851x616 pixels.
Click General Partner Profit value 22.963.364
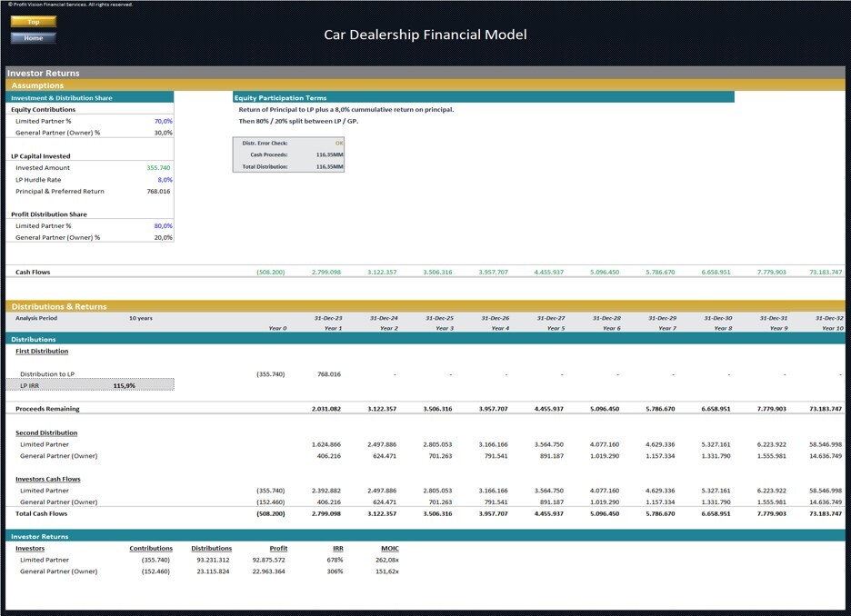click(x=268, y=571)
